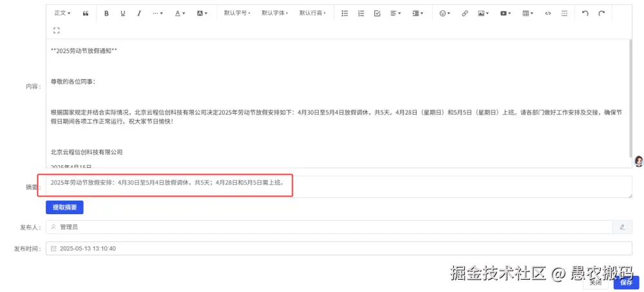Undo the last edit
This screenshot has height=292, width=644.
585,13
